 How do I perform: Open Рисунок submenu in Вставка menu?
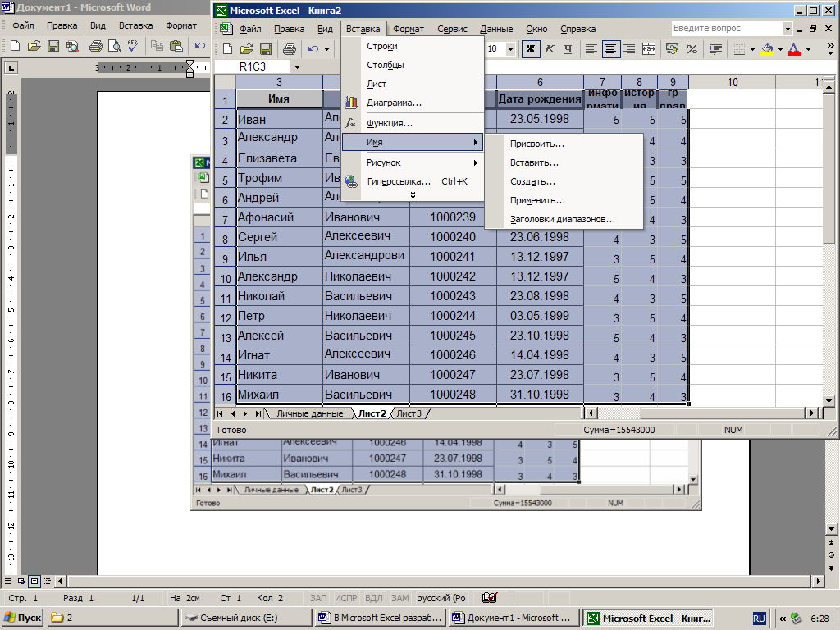pyautogui.click(x=413, y=162)
